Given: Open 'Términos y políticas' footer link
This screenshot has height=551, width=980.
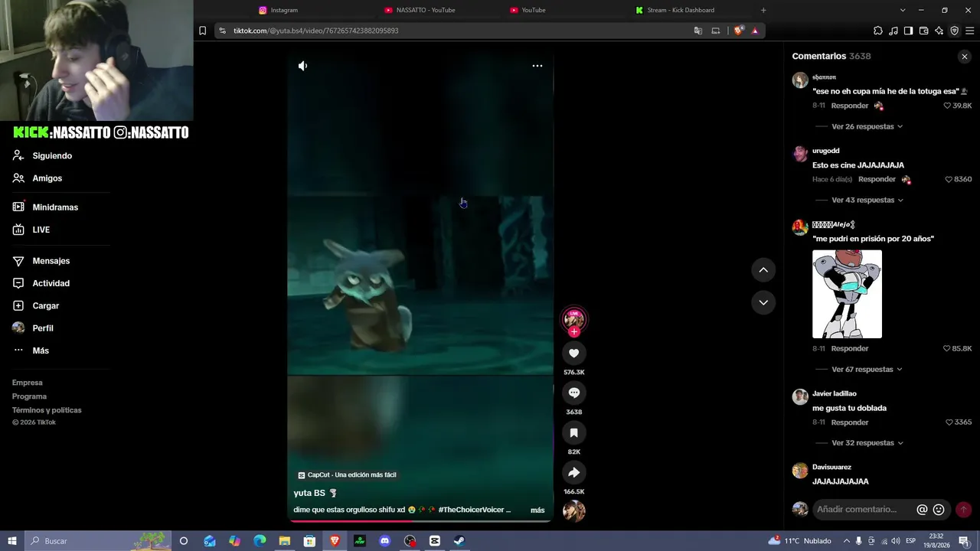Looking at the screenshot, I should pyautogui.click(x=47, y=410).
